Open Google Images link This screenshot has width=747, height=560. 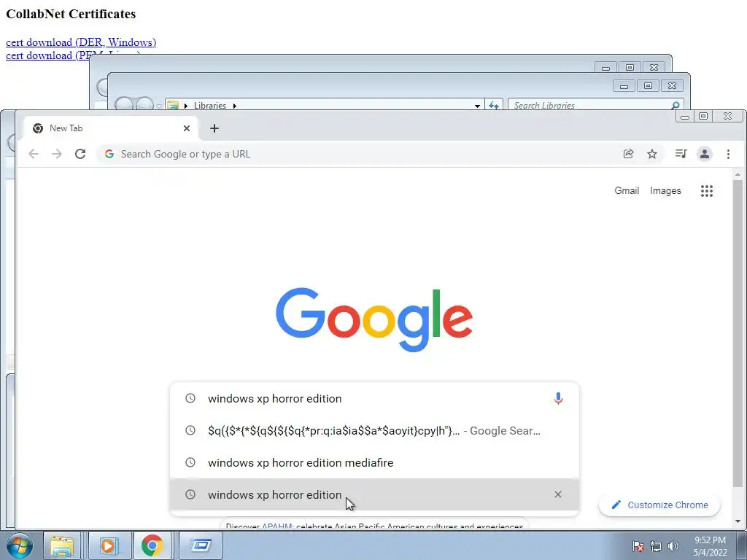point(665,190)
